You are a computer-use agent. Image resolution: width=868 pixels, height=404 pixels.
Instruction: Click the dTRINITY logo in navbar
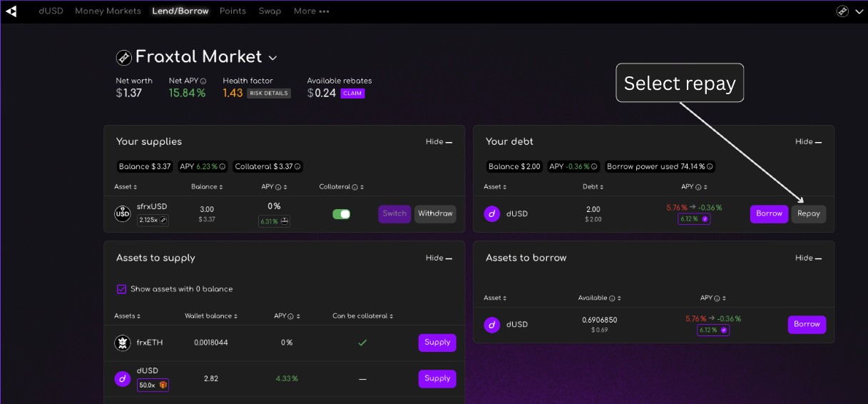point(11,11)
